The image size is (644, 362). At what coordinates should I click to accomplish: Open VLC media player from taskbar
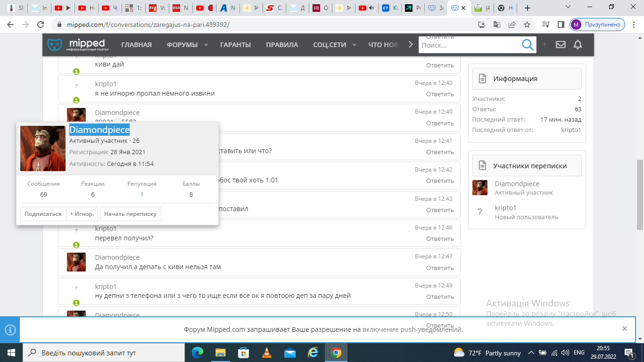[267, 353]
